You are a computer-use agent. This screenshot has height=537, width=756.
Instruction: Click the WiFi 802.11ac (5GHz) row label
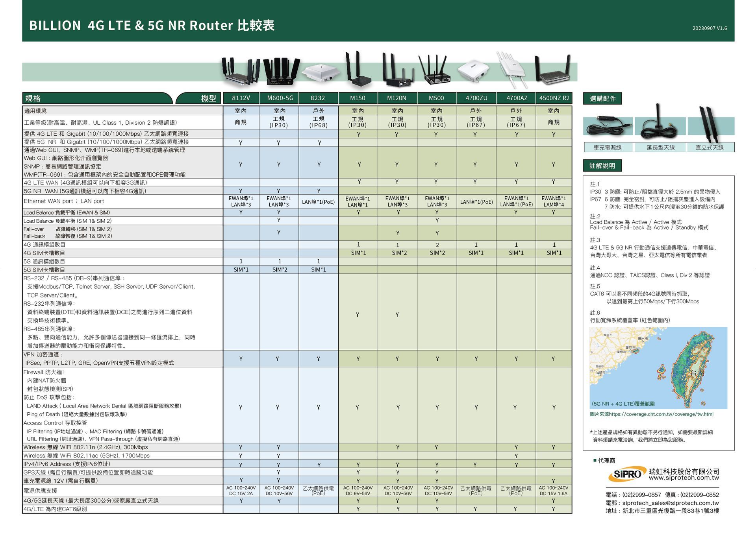(x=87, y=456)
